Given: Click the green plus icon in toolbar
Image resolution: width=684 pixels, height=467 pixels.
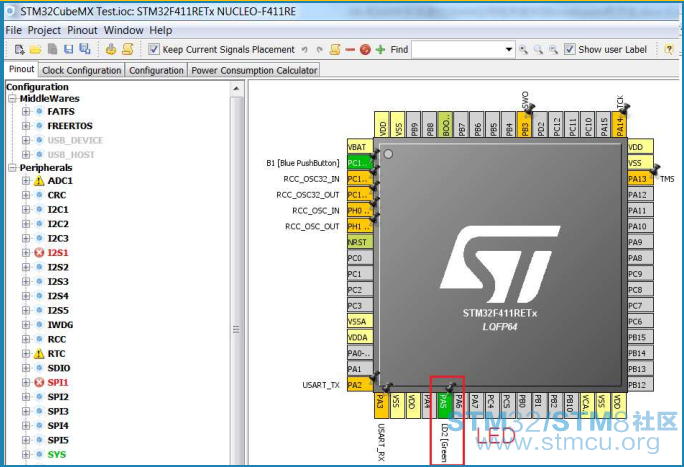Looking at the screenshot, I should [380, 50].
